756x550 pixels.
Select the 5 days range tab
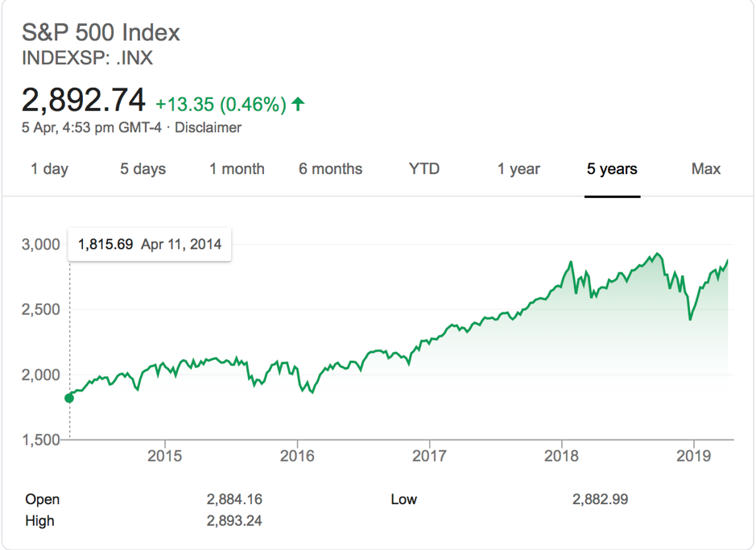coord(143,169)
